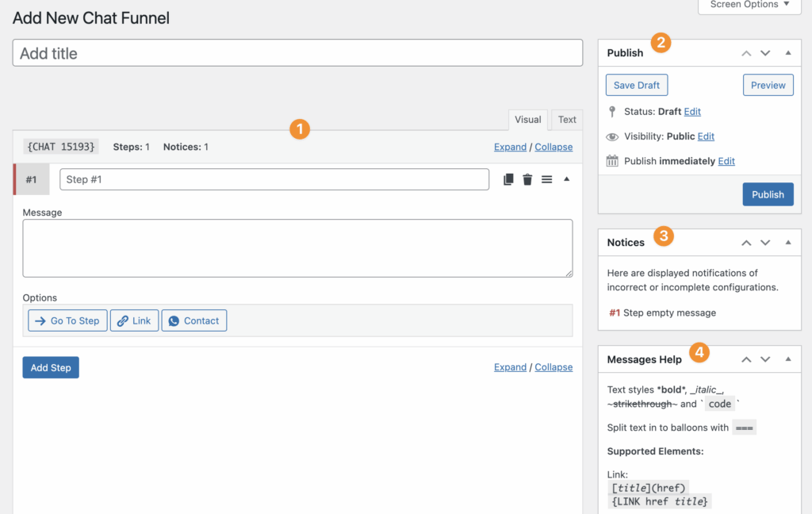Viewport: 812px width, 514px height.
Task: Move the Notices panel up
Action: point(745,243)
